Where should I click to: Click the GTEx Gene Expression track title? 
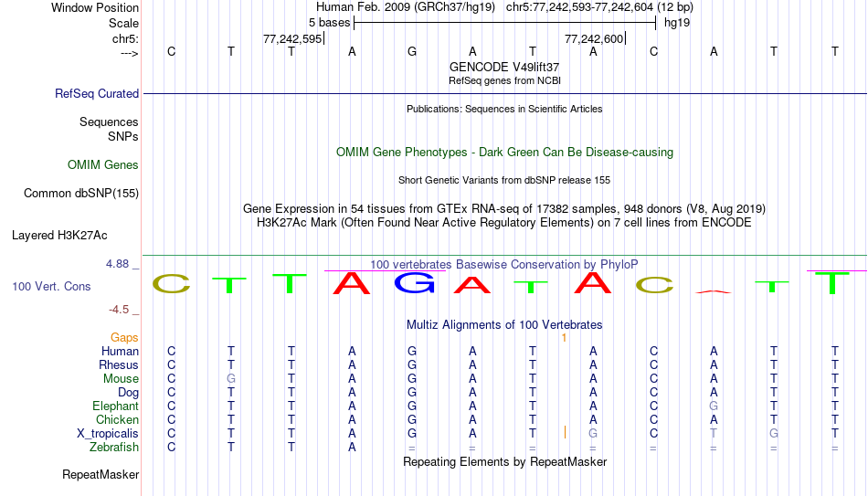[504, 208]
